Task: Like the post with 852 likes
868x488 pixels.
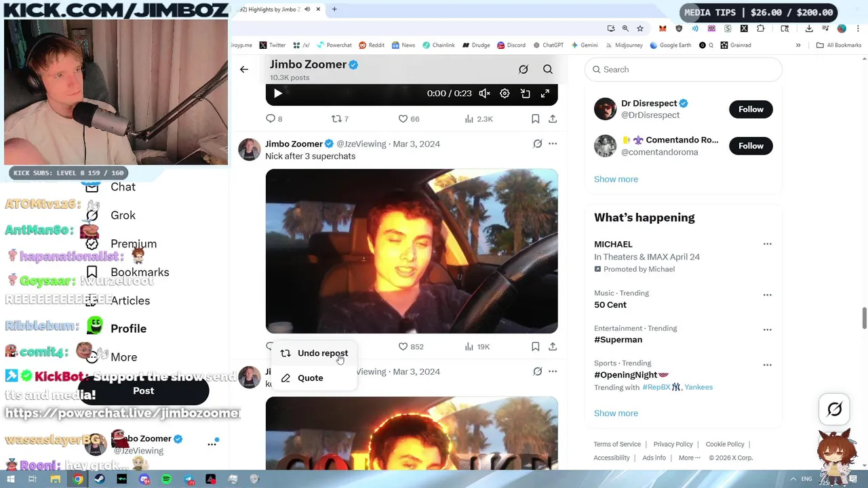Action: (411, 346)
